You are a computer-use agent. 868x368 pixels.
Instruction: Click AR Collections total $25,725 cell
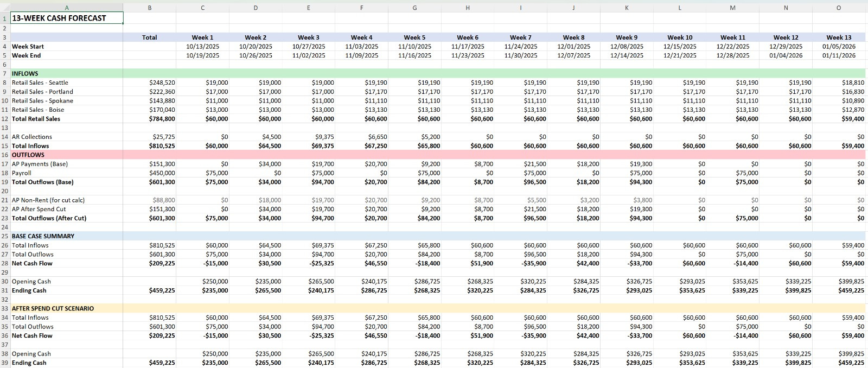pos(150,137)
